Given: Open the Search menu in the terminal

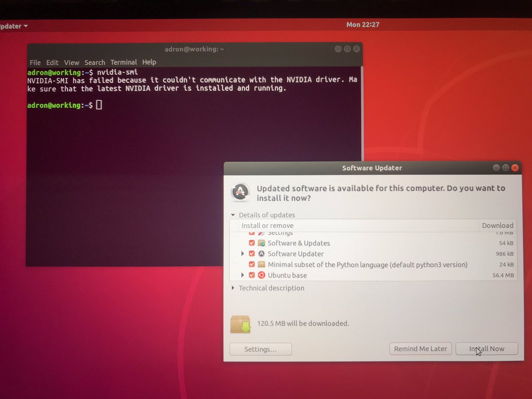Looking at the screenshot, I should coord(95,63).
